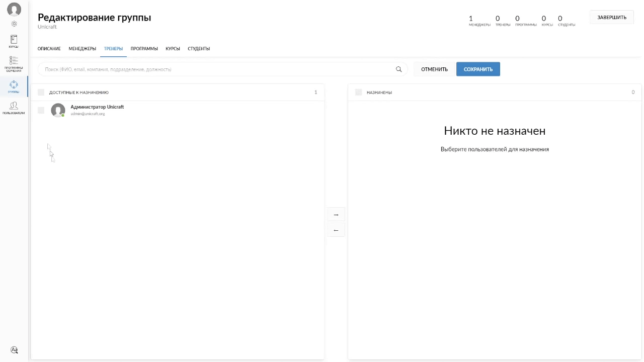The height and width of the screenshot is (362, 644).
Task: Check the Администратор Unicraft checkbox
Action: (x=41, y=110)
